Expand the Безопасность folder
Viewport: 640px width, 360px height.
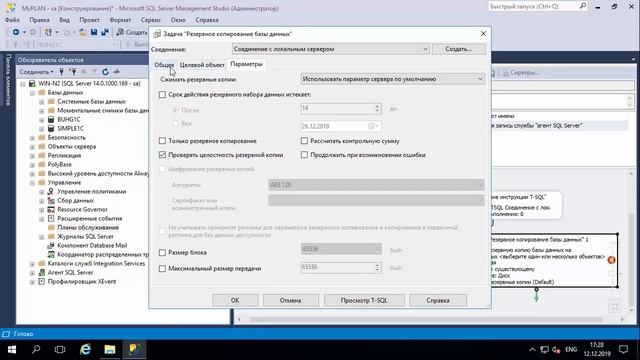click(32, 138)
